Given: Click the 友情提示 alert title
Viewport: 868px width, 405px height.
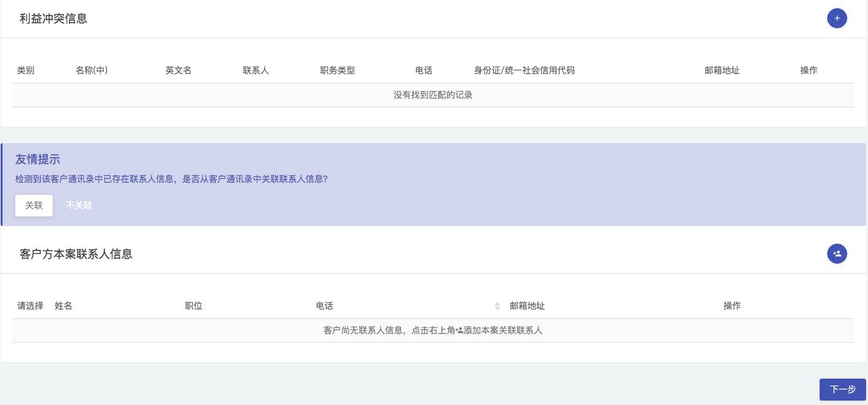Looking at the screenshot, I should (x=38, y=159).
